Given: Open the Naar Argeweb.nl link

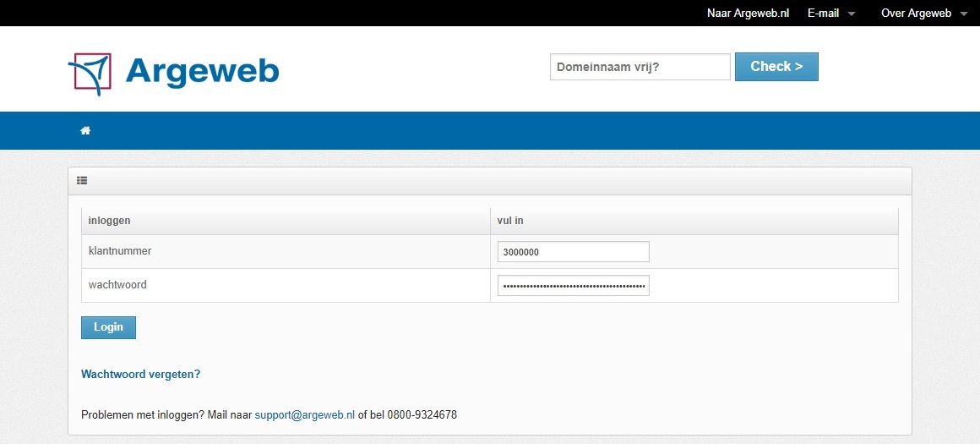Looking at the screenshot, I should [749, 14].
